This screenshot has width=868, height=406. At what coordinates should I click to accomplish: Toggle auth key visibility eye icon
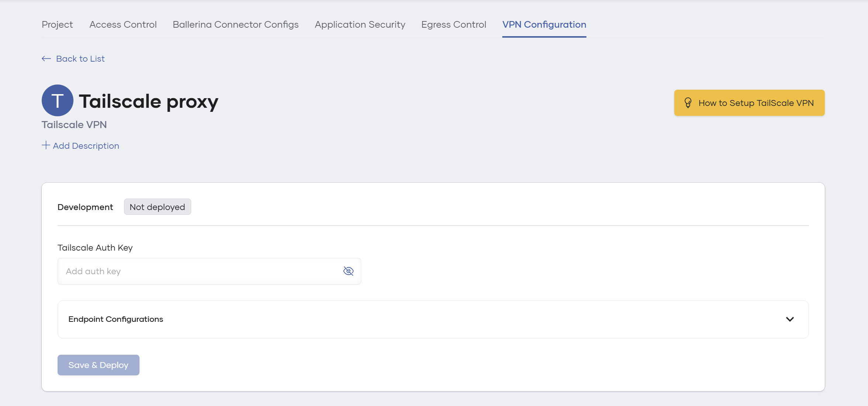(348, 271)
